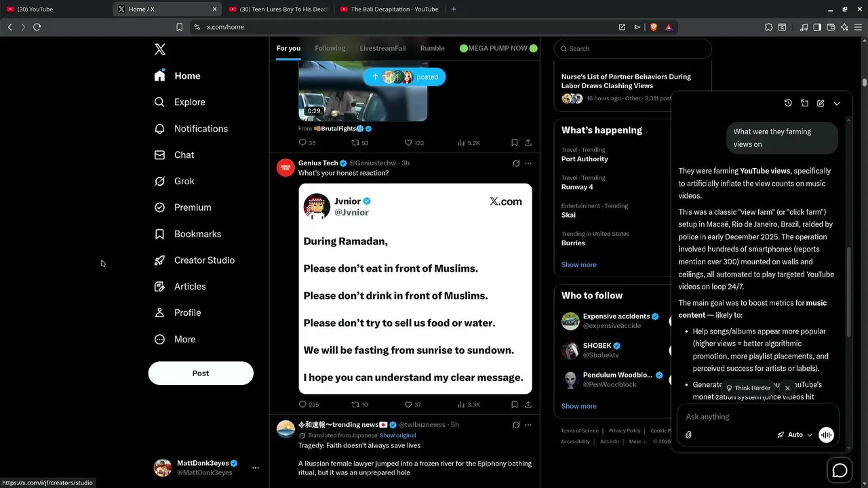
Task: Play the BrutalFights 0:29 video thumbnail
Action: tap(363, 91)
